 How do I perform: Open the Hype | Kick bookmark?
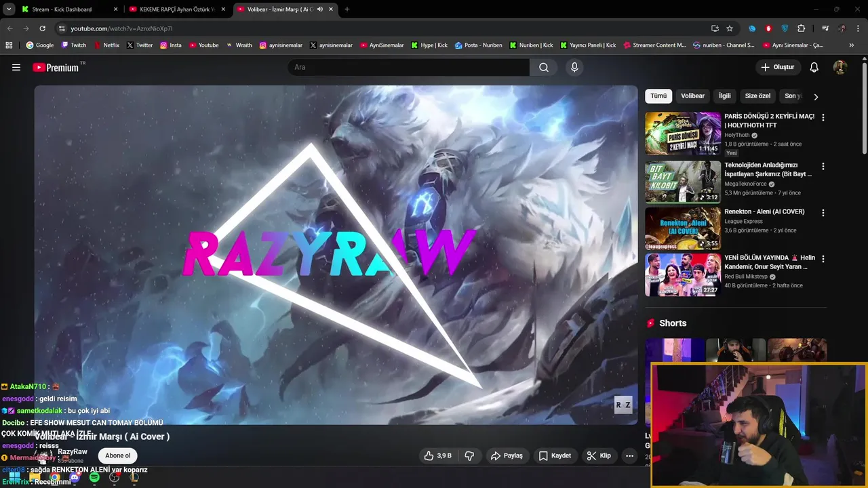click(429, 45)
